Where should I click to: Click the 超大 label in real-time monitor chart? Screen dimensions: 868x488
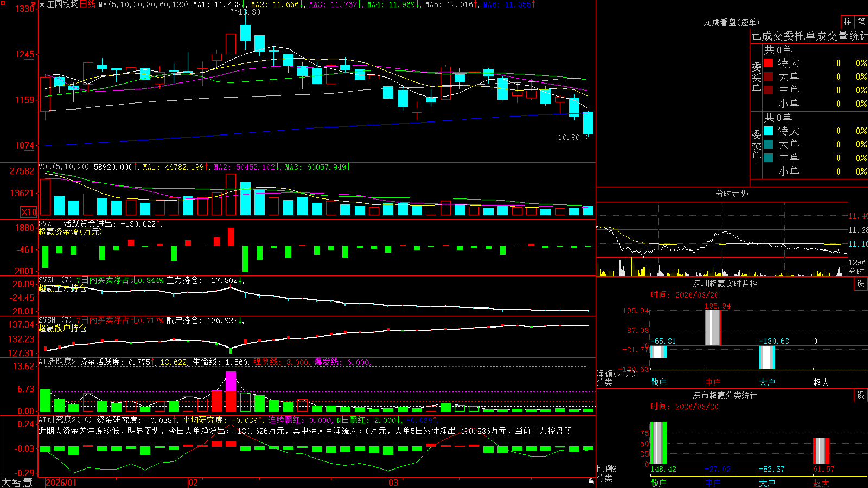(821, 382)
